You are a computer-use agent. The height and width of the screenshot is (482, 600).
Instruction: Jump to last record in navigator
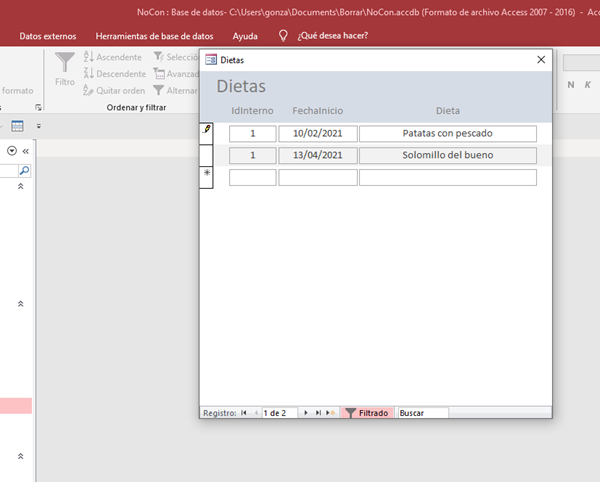(318, 412)
